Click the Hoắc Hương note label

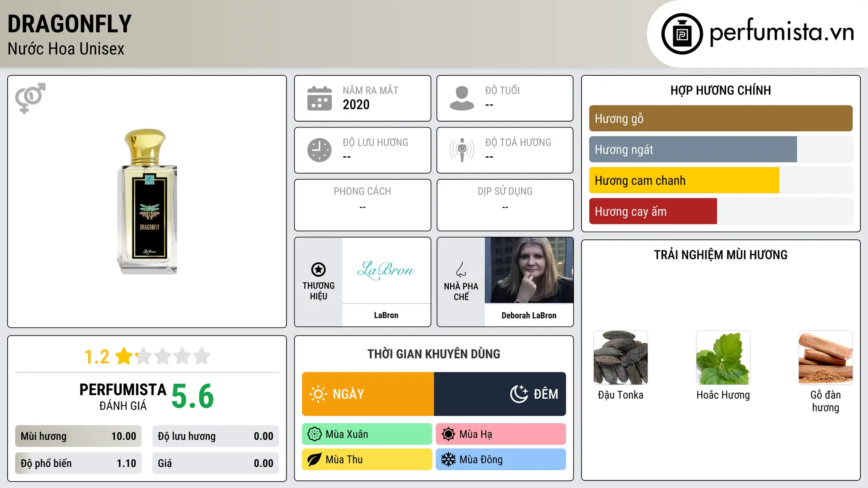(723, 395)
